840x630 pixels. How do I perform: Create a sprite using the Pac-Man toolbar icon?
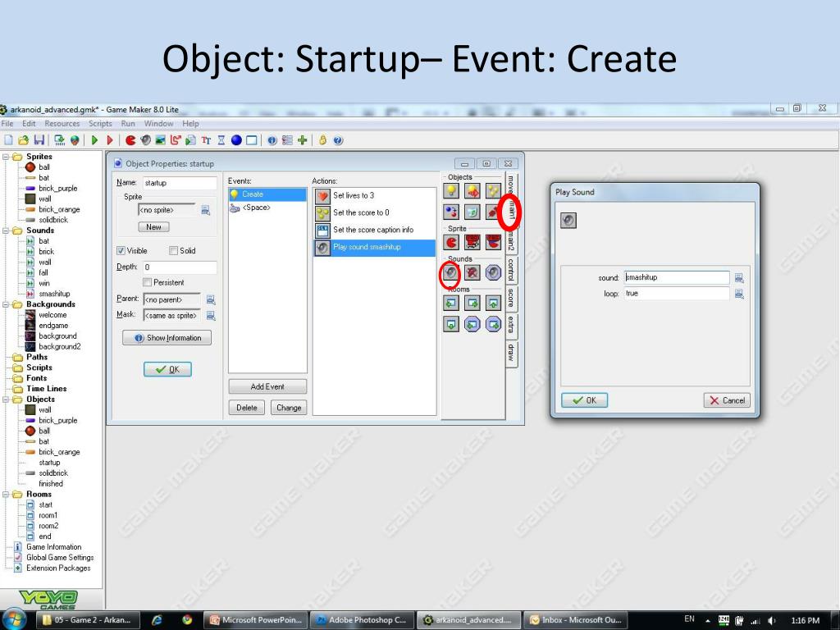[x=130, y=140]
